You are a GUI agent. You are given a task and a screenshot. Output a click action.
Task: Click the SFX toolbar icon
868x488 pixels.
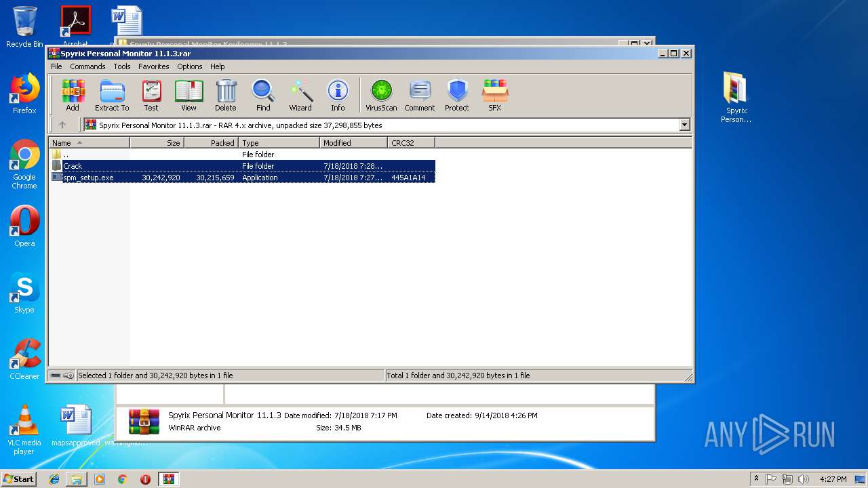tap(495, 96)
